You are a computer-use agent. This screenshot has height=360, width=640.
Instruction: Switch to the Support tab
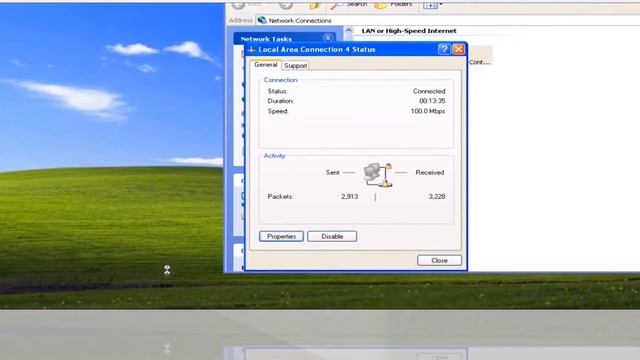(296, 66)
